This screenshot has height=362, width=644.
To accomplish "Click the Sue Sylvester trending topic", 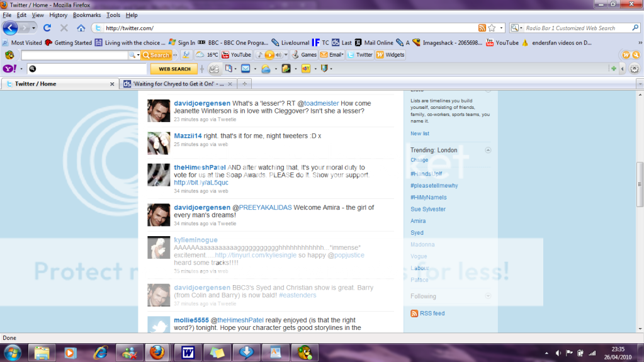I will point(427,209).
